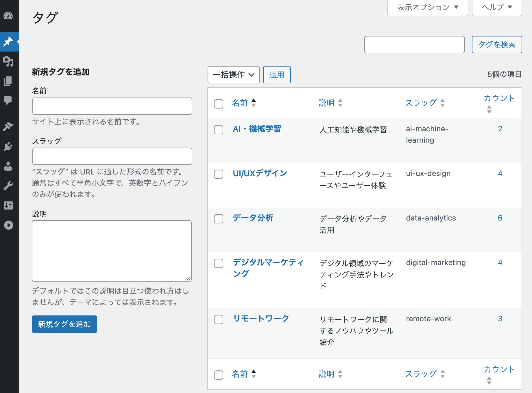Open Appearance with the paintbrush icon
This screenshot has height=393, width=532.
pos(8,126)
